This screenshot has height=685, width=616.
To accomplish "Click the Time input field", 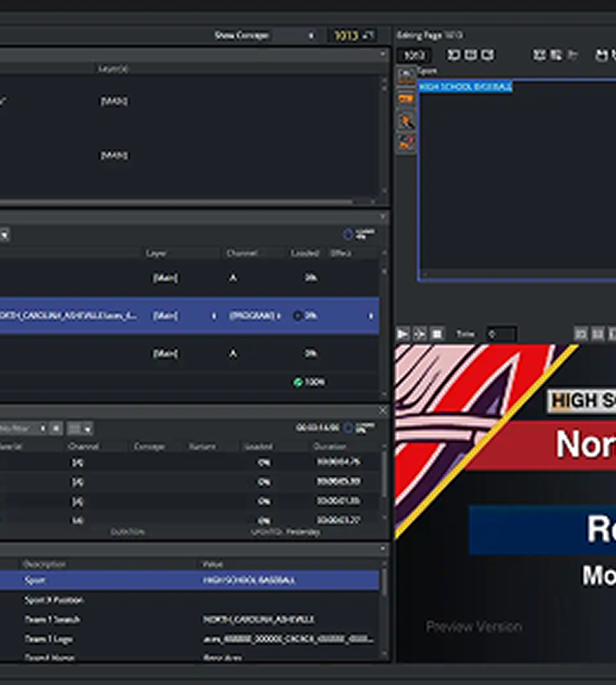I will (x=500, y=334).
